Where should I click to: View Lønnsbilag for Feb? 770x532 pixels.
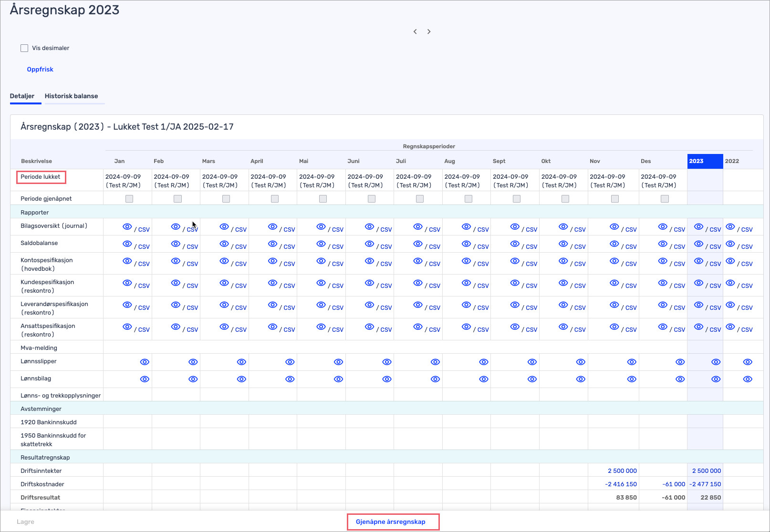(193, 379)
